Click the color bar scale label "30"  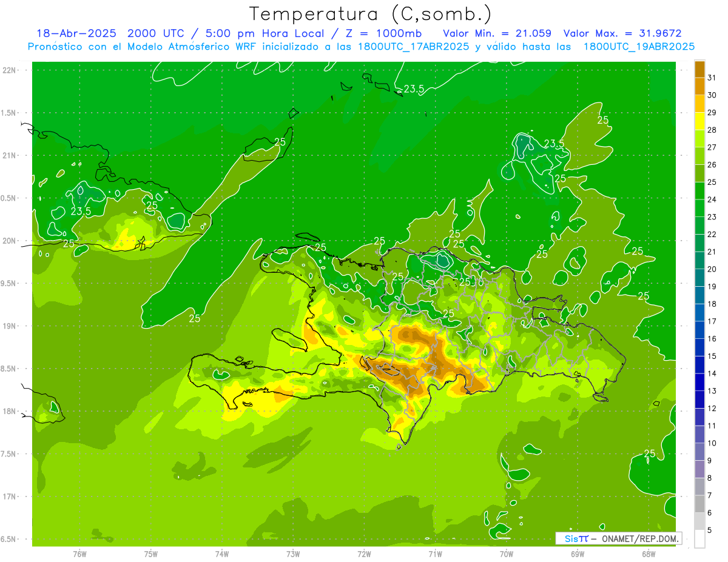point(712,95)
